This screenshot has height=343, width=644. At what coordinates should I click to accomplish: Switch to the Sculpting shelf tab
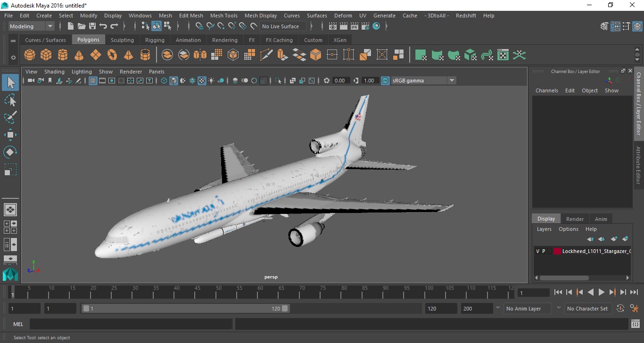pos(122,40)
